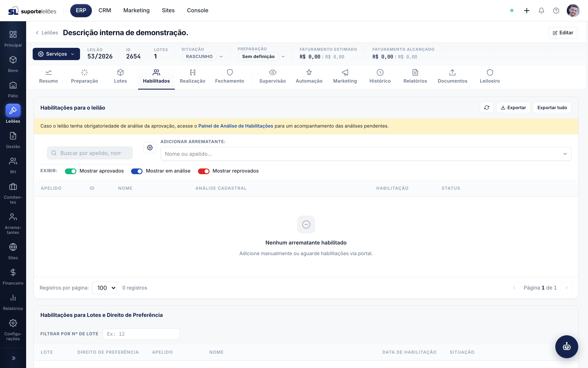Open the Realização tab
Screen dimensions: 588x368
193,77
